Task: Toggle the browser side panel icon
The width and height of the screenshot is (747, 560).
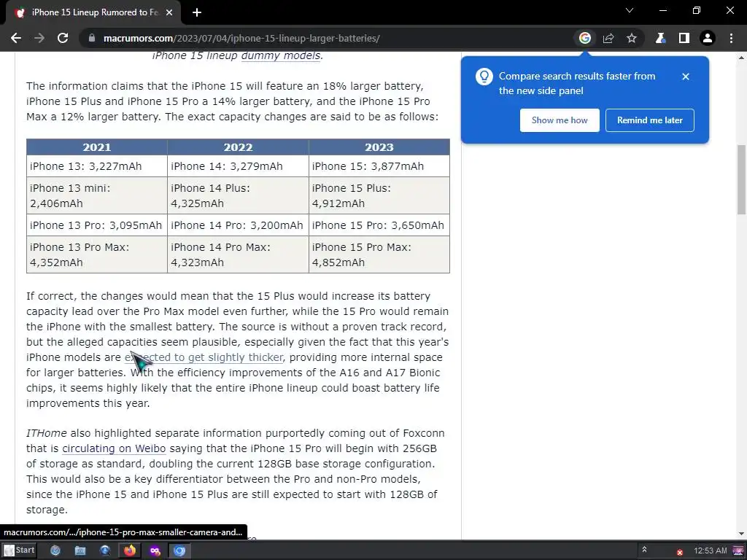Action: (x=684, y=38)
